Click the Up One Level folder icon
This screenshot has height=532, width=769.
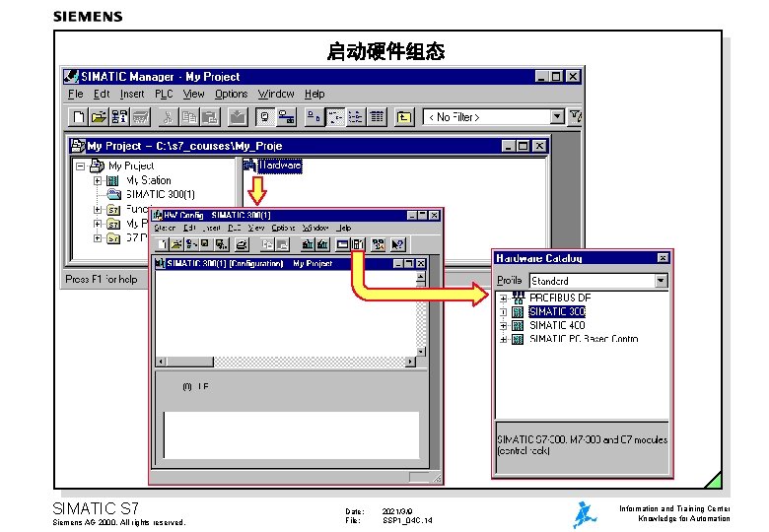pyautogui.click(x=404, y=117)
